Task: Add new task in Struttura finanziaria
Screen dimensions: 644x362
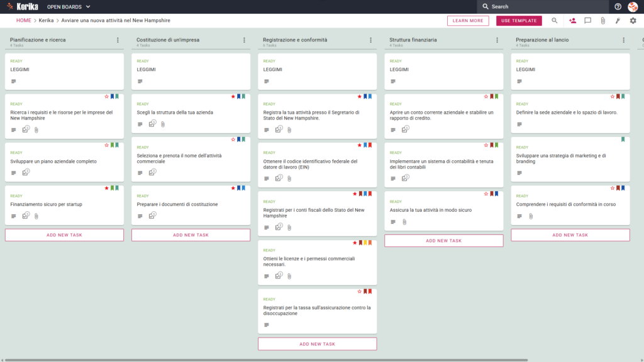Action: click(443, 241)
